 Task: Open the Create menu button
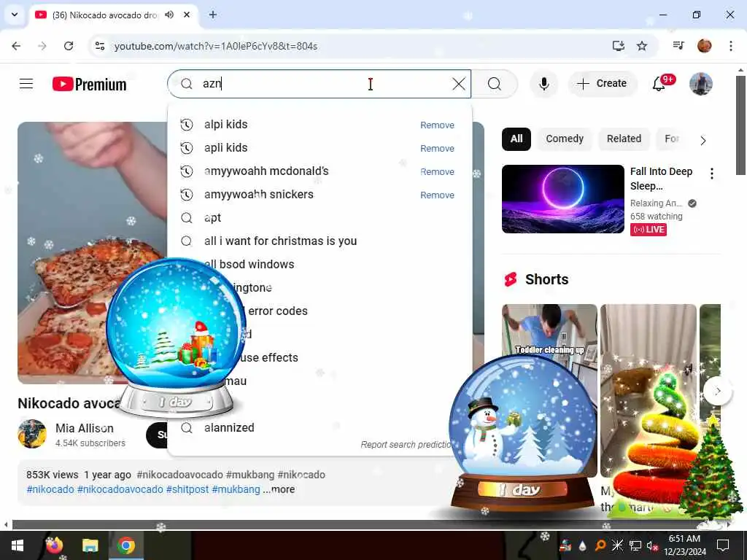[x=602, y=83]
